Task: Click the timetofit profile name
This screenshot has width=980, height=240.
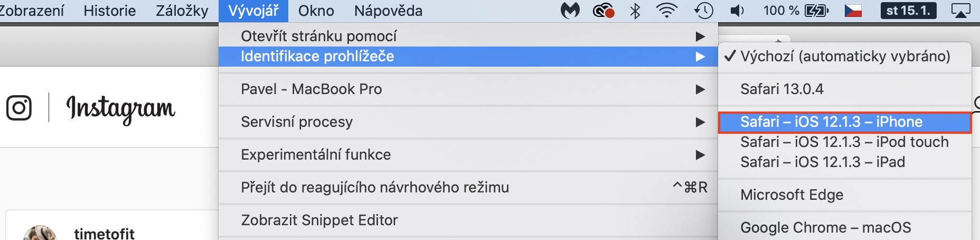Action: point(104,233)
